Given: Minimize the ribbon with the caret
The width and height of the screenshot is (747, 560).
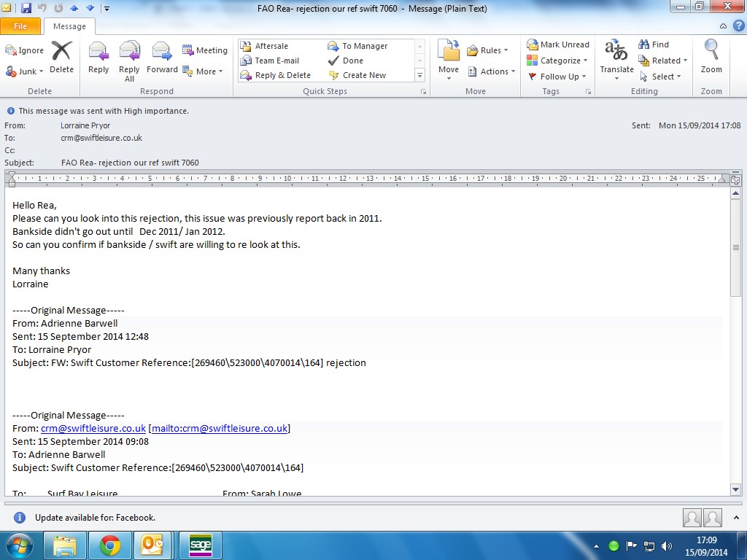Looking at the screenshot, I should [x=723, y=26].
